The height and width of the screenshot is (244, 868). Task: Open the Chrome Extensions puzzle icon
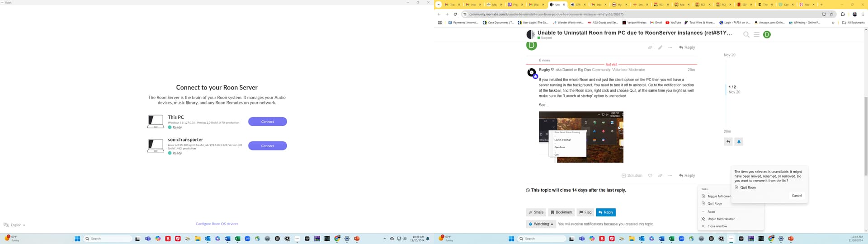coord(843,14)
